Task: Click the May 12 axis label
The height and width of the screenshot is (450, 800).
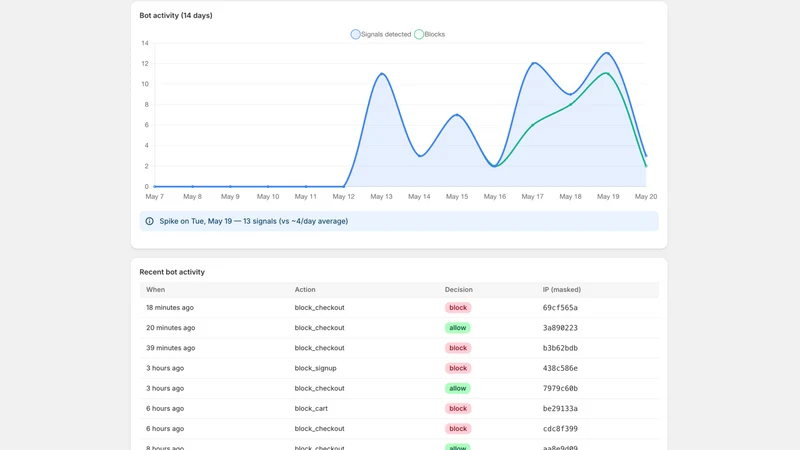Action: point(343,196)
